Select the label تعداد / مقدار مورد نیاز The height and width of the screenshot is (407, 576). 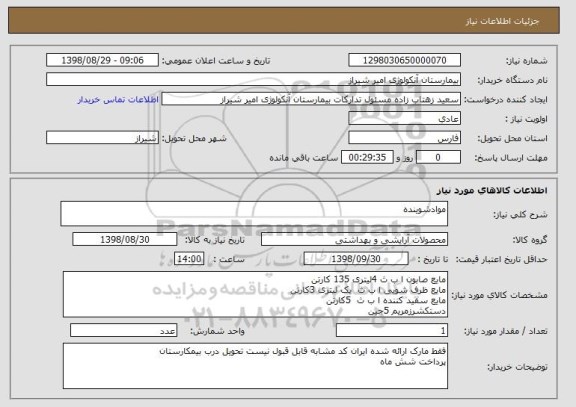(506, 331)
